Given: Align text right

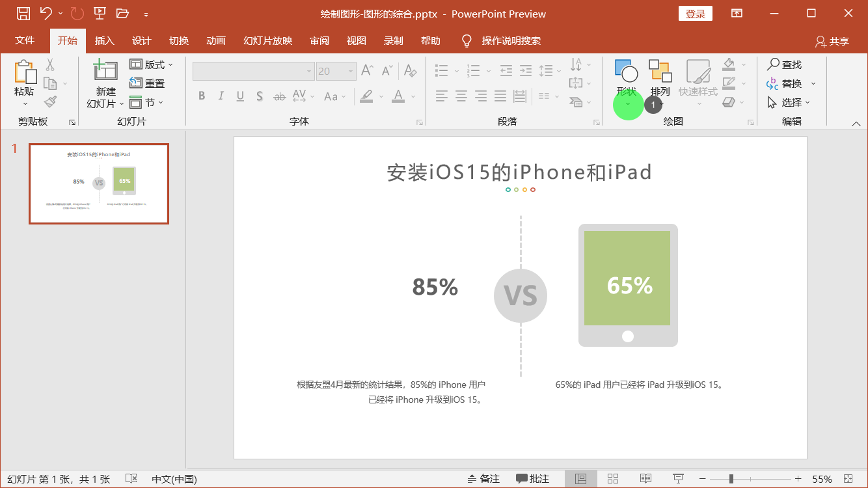Looking at the screenshot, I should pyautogui.click(x=481, y=96).
